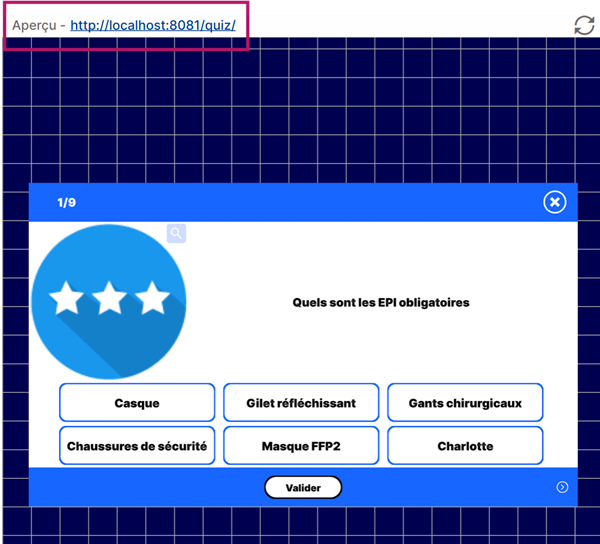
Task: Enlarge the image using the magnifier icon
Action: click(x=176, y=233)
